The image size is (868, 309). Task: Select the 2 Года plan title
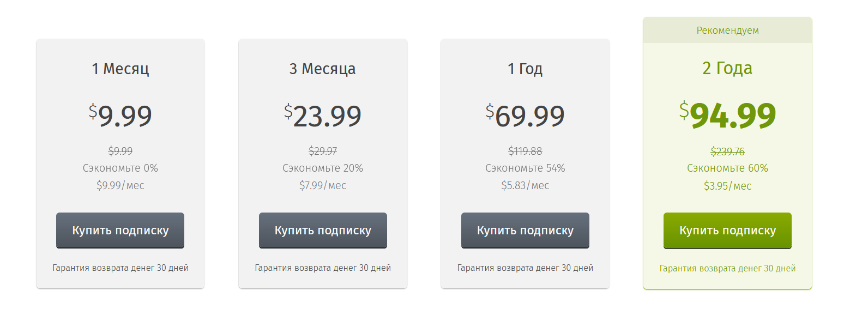[x=727, y=68]
